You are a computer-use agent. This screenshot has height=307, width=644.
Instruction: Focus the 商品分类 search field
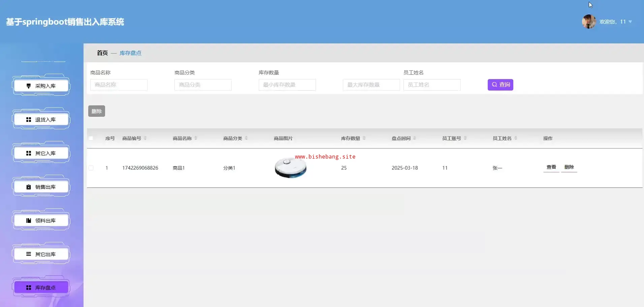pos(203,85)
